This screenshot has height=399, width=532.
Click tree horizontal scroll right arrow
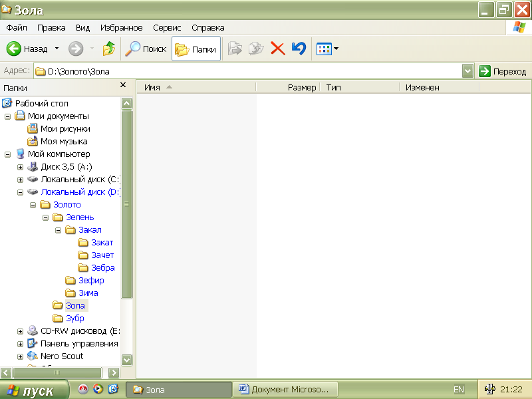pyautogui.click(x=114, y=372)
